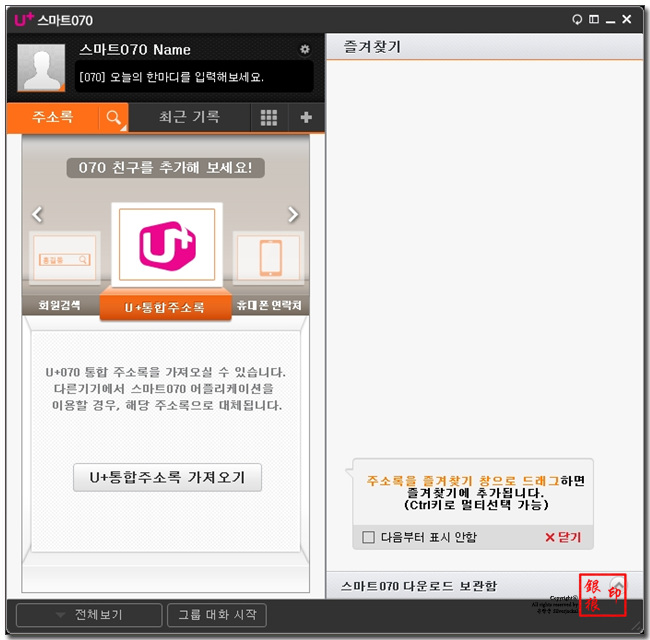Viewport: 650px width, 640px height.
Task: Click the 즐겨찾기 panel header
Action: [484, 47]
